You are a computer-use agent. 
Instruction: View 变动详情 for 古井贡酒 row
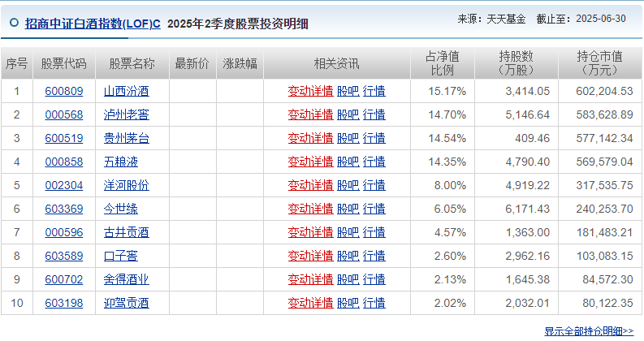click(x=310, y=232)
